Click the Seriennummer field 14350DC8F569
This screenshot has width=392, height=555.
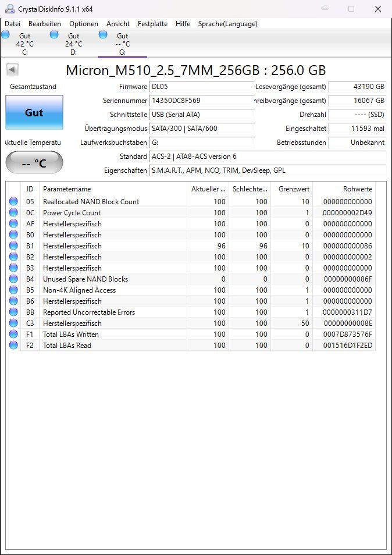coord(202,101)
